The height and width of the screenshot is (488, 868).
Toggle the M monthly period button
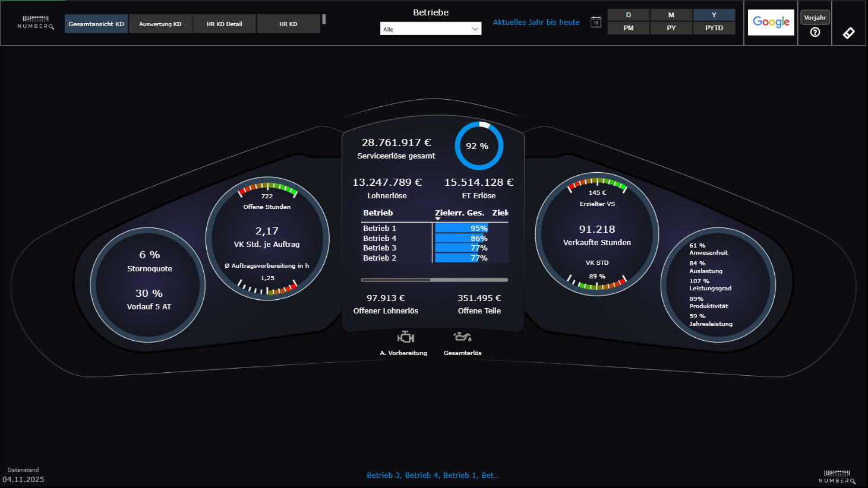click(x=671, y=15)
